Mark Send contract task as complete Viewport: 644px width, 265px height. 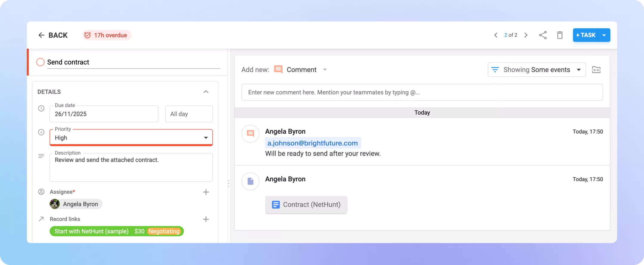click(x=40, y=62)
